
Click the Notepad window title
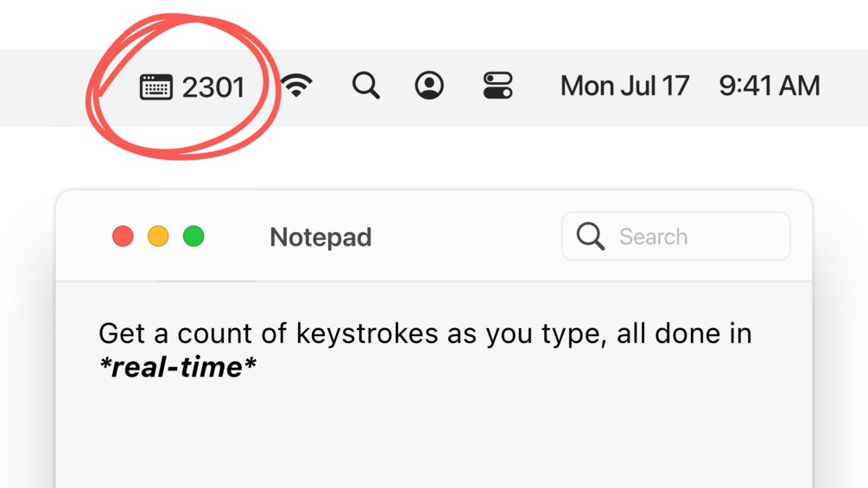tap(320, 237)
